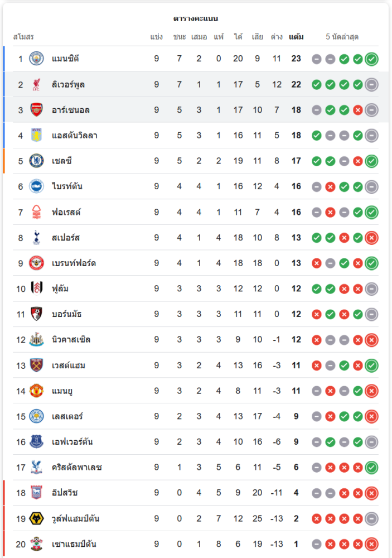
Task: Click the สโมสร club column header
Action: (x=23, y=37)
